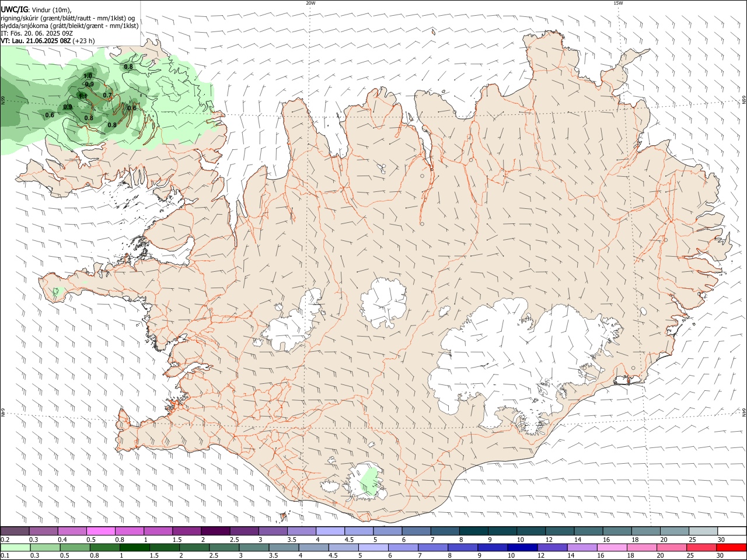Select the 'slydda/snjókoma' legend description line
Image resolution: width=747 pixels, height=560 pixels.
point(69,26)
